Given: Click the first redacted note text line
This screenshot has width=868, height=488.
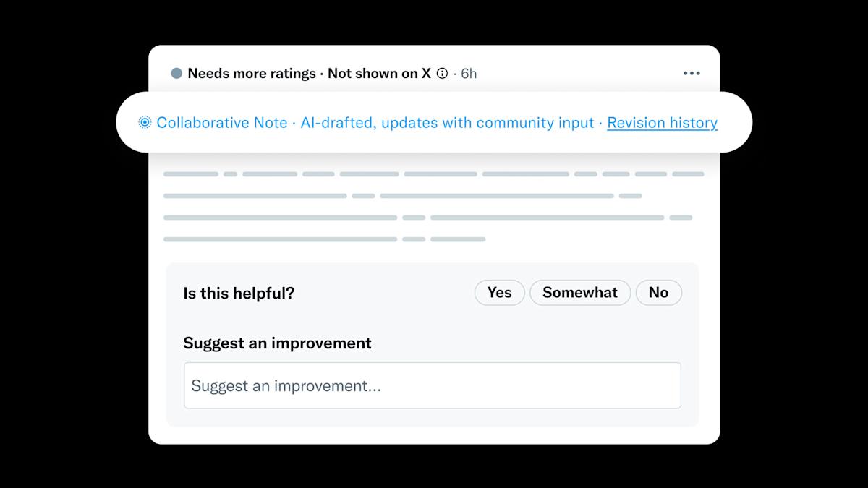Looking at the screenshot, I should tap(434, 174).
